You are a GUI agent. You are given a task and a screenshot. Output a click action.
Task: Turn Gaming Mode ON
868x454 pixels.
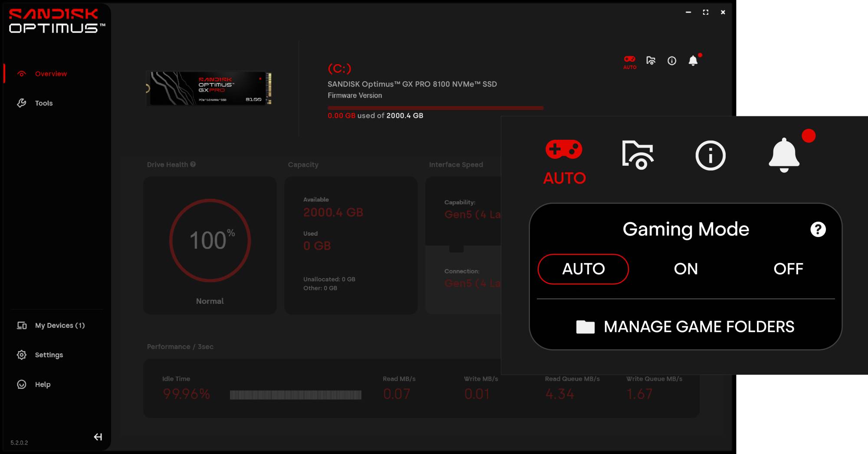point(686,269)
